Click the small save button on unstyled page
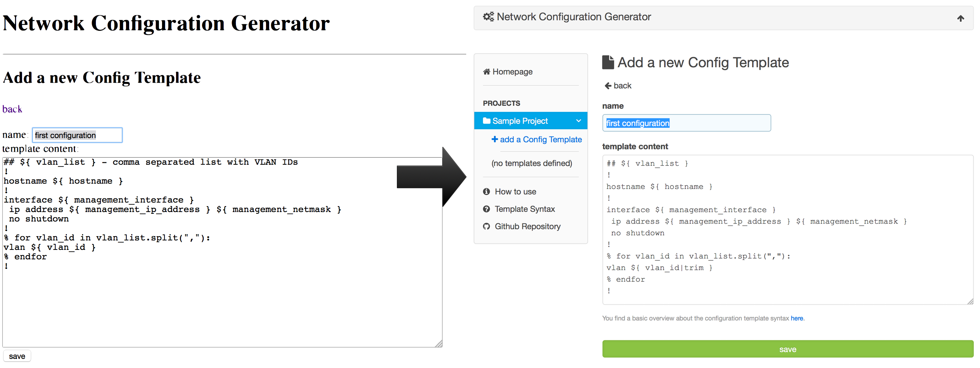The width and height of the screenshot is (980, 368). [x=17, y=356]
